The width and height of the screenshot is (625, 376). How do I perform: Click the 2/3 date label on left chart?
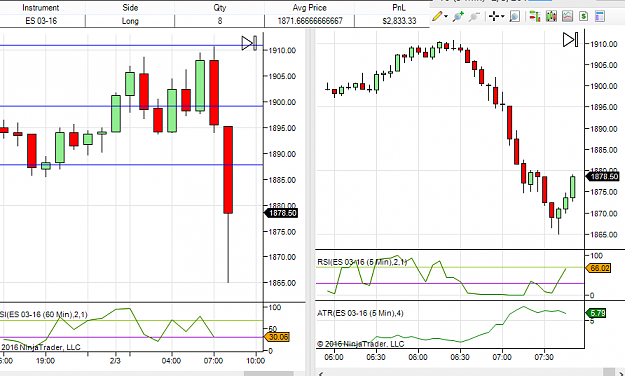115,361
